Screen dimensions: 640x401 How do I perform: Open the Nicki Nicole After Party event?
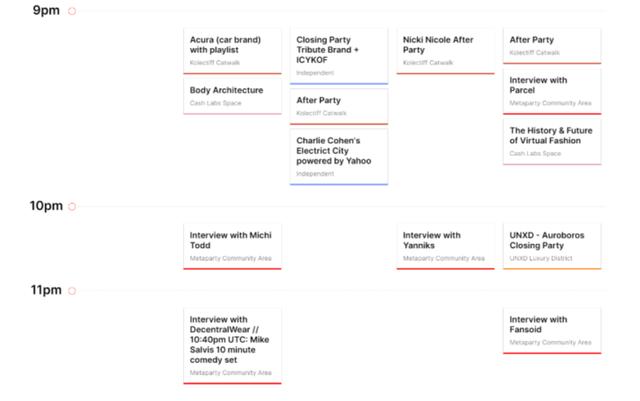pyautogui.click(x=445, y=50)
